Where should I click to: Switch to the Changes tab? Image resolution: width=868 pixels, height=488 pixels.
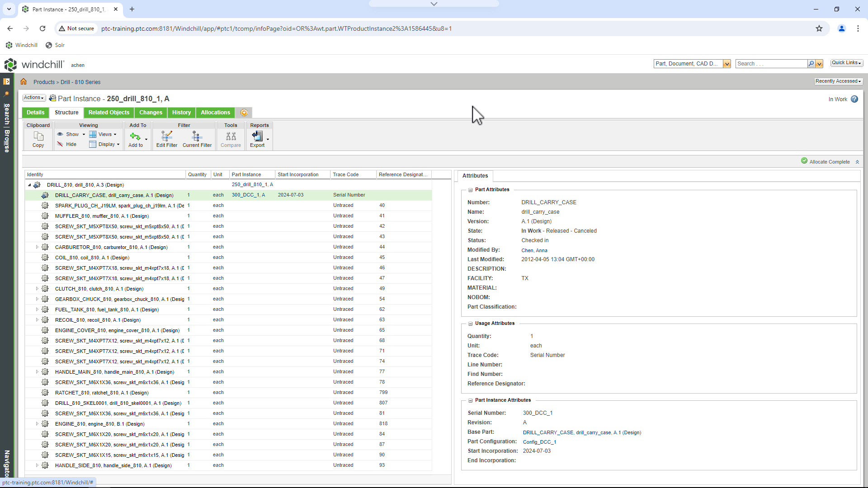[151, 113]
